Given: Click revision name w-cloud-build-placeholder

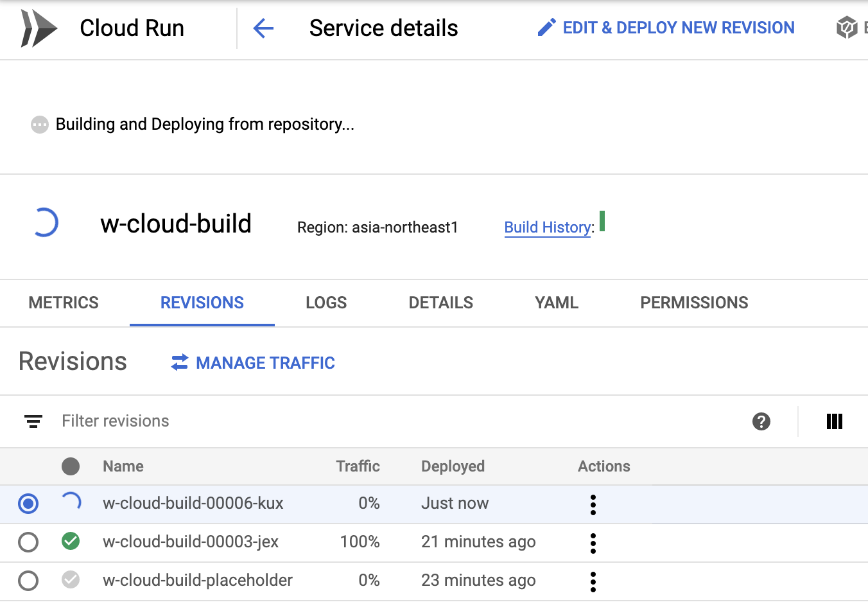Looking at the screenshot, I should pyautogui.click(x=198, y=580).
